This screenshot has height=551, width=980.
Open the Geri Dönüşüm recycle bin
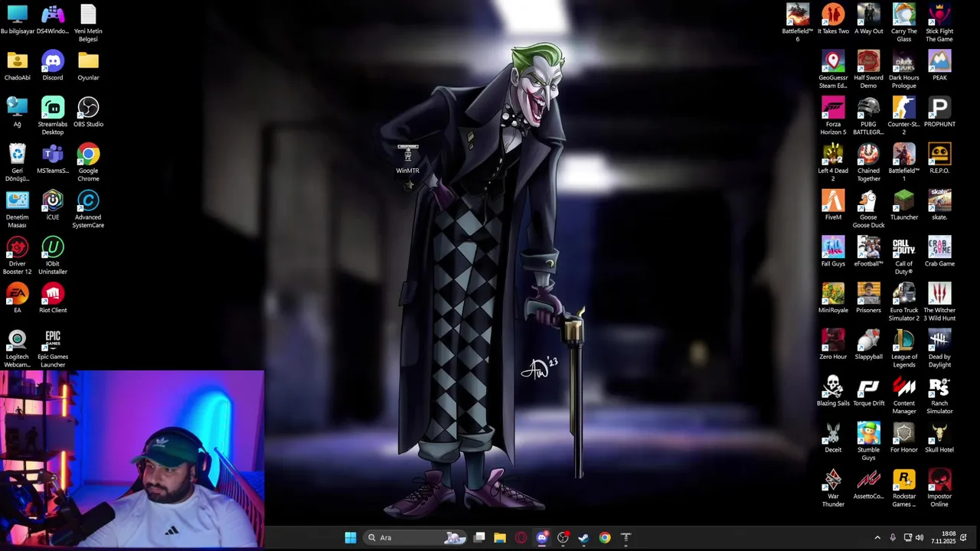point(17,163)
